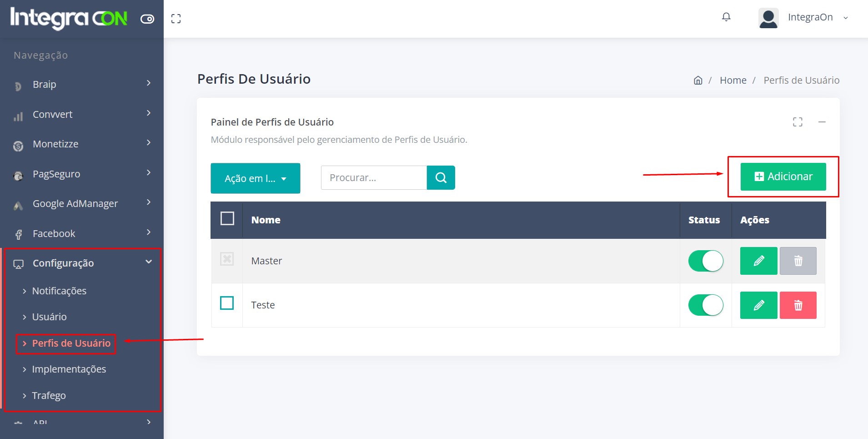
Task: Click the notification bell icon
Action: point(726,17)
